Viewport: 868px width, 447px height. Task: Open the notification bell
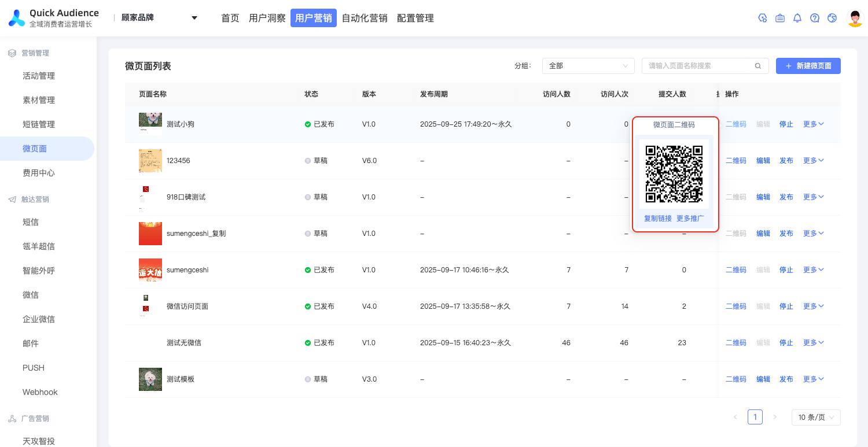tap(797, 18)
